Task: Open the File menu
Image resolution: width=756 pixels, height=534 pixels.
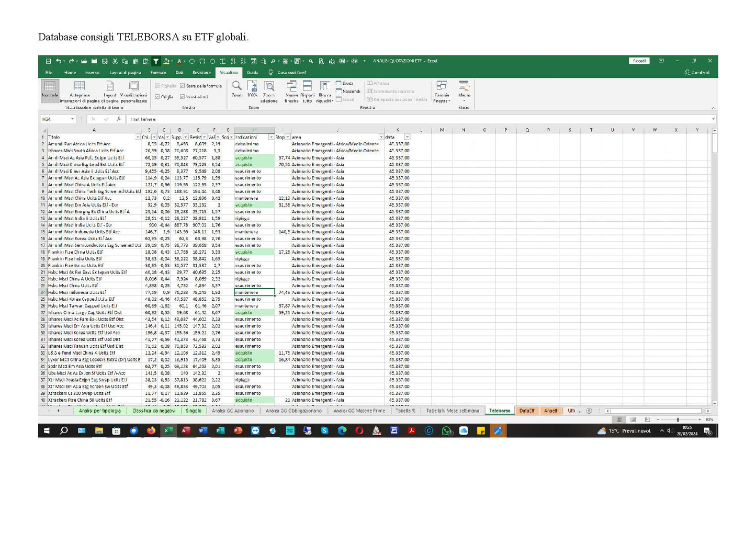Action: pyautogui.click(x=49, y=73)
